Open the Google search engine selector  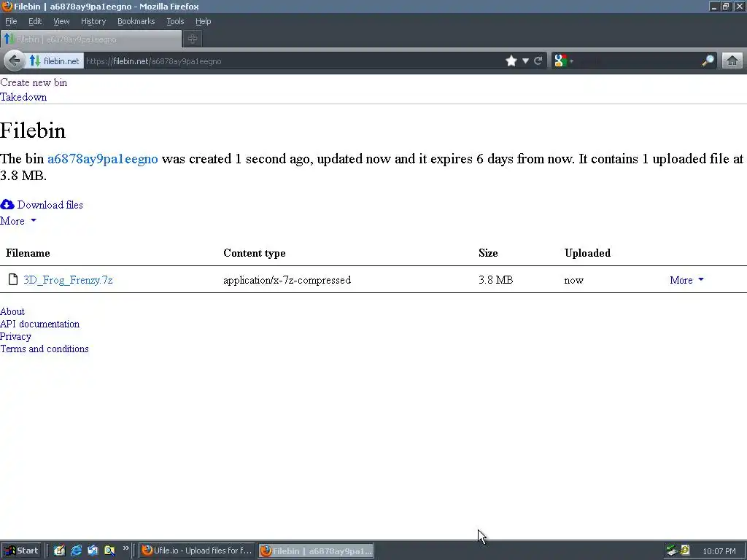pyautogui.click(x=564, y=61)
